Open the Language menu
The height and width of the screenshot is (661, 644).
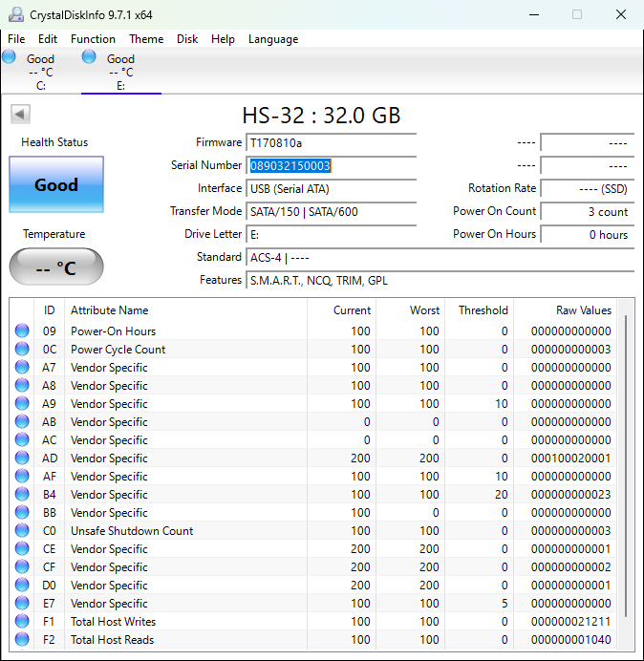[273, 39]
